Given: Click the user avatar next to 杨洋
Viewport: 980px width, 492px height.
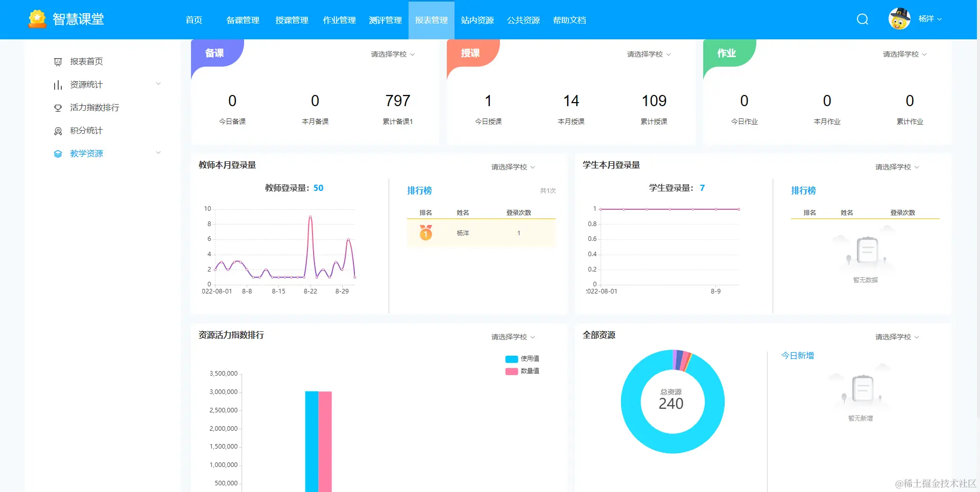Looking at the screenshot, I should (899, 18).
